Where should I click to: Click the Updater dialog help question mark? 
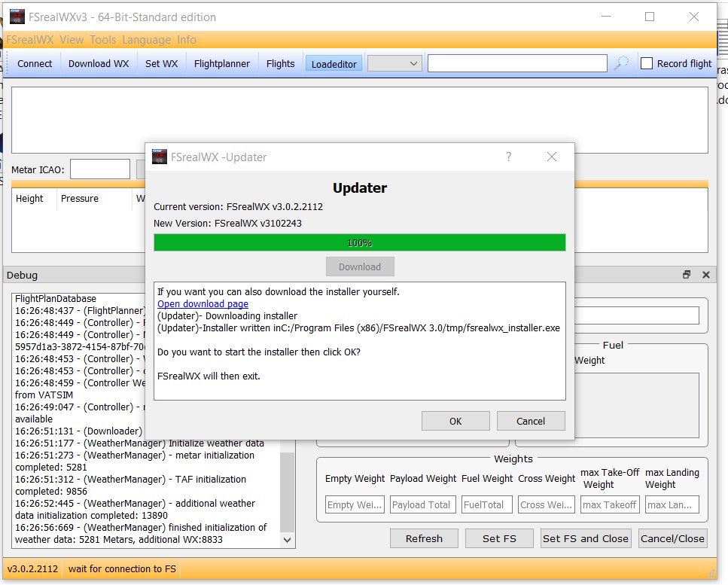click(x=509, y=157)
